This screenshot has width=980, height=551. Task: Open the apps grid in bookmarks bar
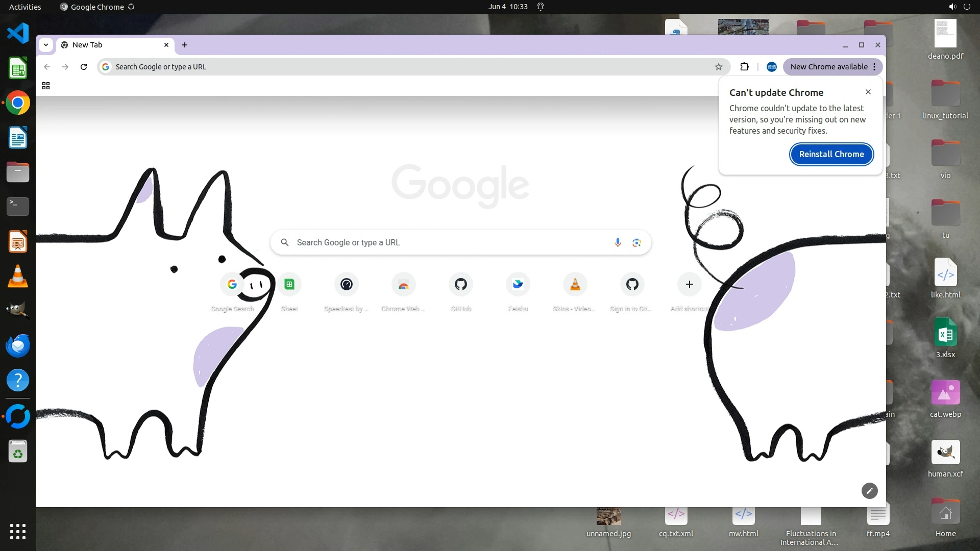pos(46,86)
